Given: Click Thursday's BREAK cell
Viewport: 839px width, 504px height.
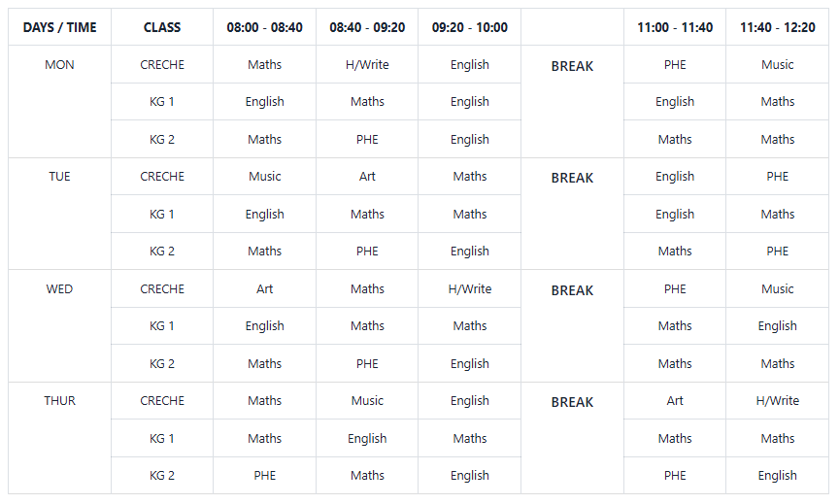Looking at the screenshot, I should (572, 402).
